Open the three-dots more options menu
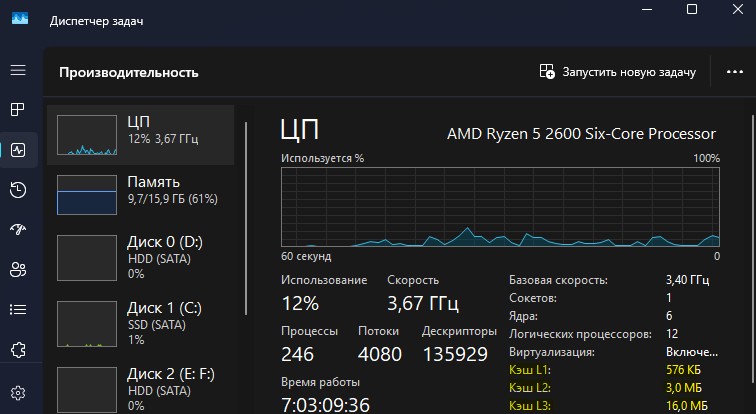The image size is (756, 414). 734,72
